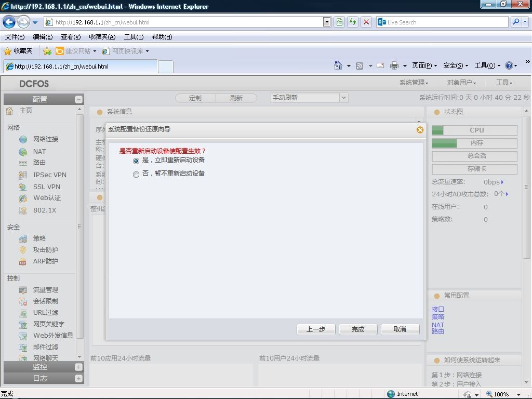
Task: Open the NAT sidebar icon
Action: 23,152
